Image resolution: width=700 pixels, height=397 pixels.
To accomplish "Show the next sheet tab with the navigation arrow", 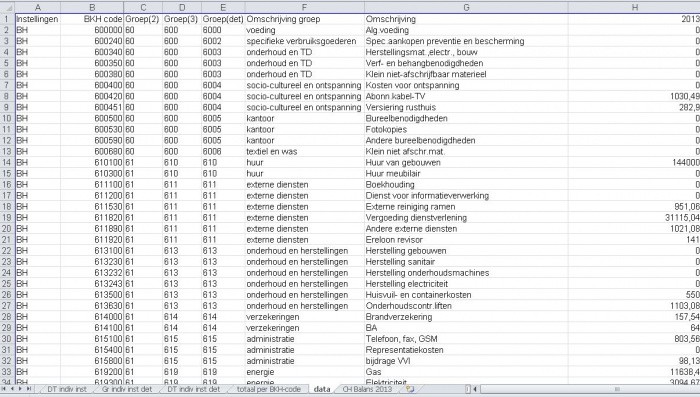I will point(20,389).
